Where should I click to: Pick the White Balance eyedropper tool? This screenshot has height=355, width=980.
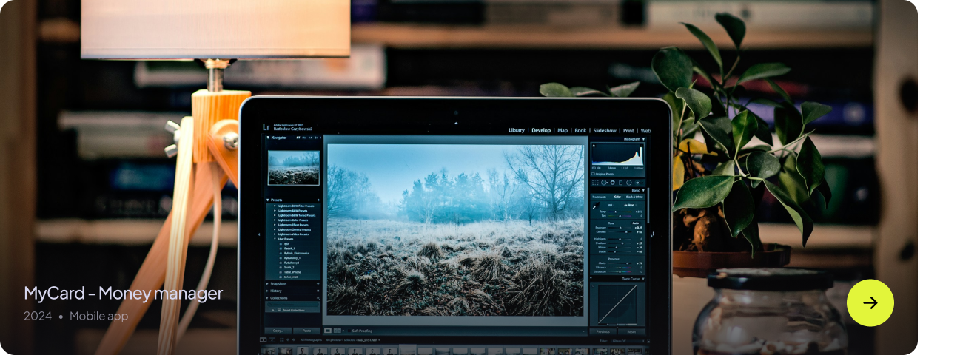pos(594,207)
